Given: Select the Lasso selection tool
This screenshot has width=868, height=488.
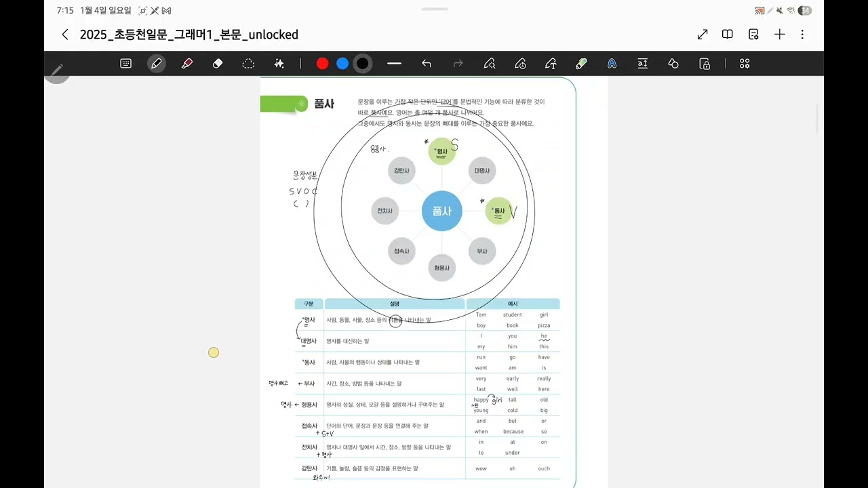Looking at the screenshot, I should tap(248, 64).
